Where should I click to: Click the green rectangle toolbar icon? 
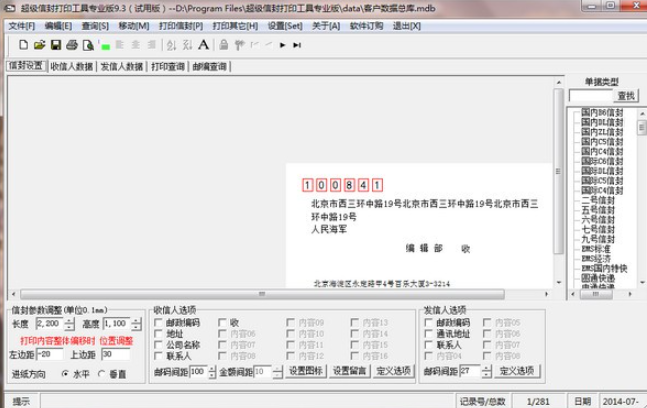[x=105, y=47]
